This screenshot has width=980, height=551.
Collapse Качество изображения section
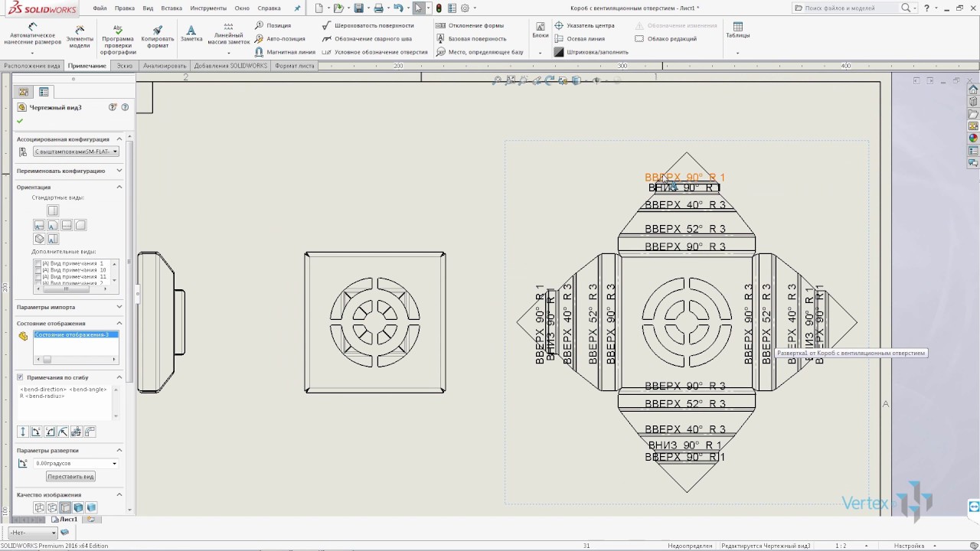[119, 494]
